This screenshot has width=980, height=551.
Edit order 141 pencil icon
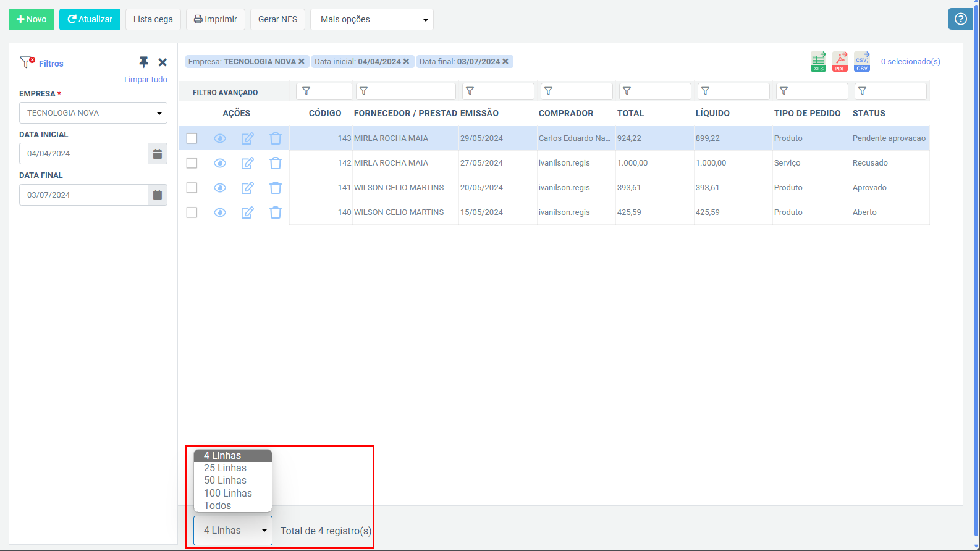click(x=248, y=188)
